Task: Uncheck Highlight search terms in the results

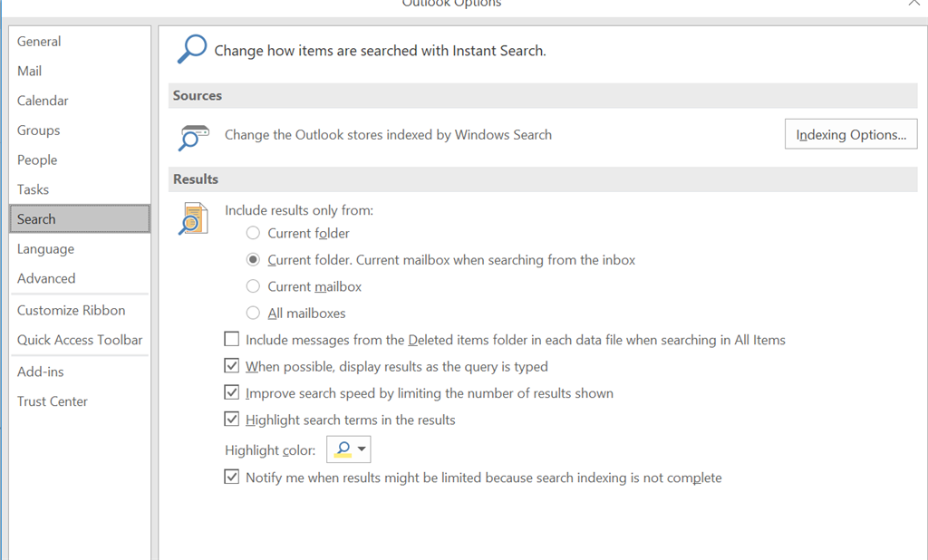Action: pos(231,419)
